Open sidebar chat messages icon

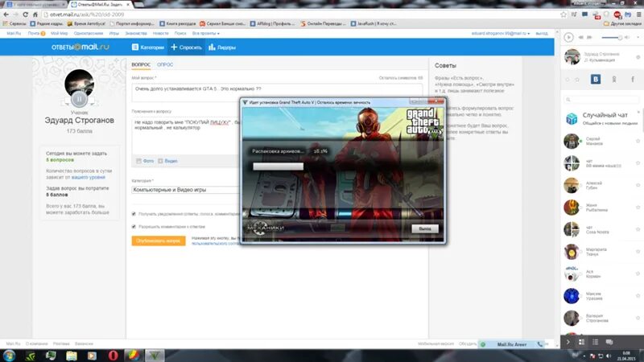(x=609, y=342)
